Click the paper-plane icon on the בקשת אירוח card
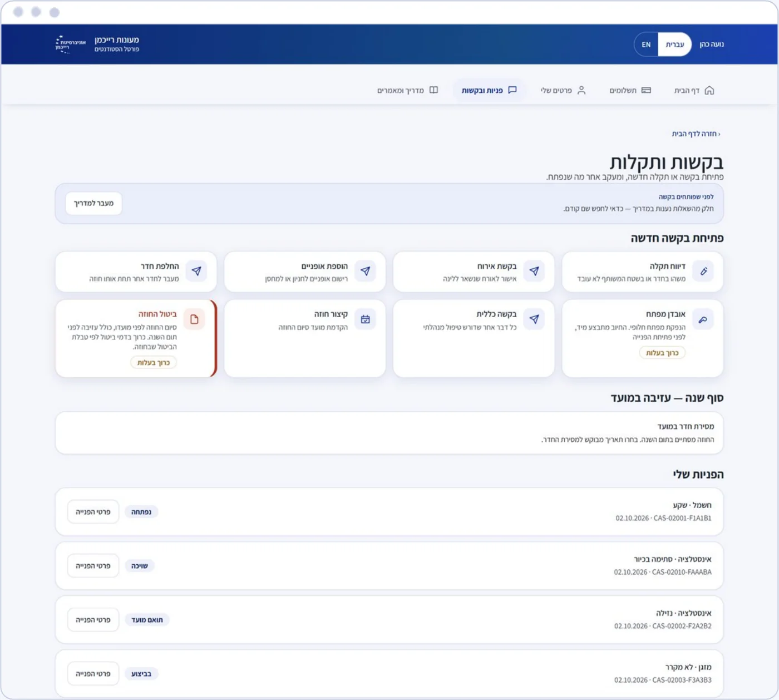The image size is (779, 700). [534, 271]
